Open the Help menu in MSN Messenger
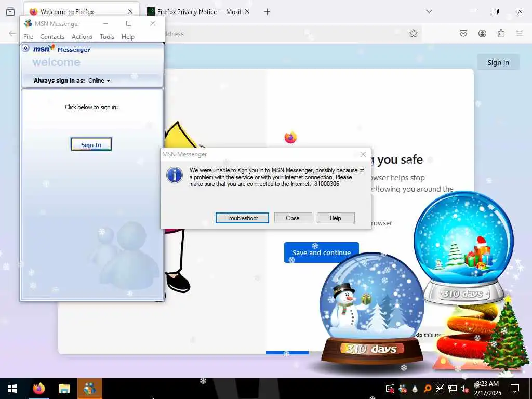Image resolution: width=532 pixels, height=399 pixels. (128, 37)
